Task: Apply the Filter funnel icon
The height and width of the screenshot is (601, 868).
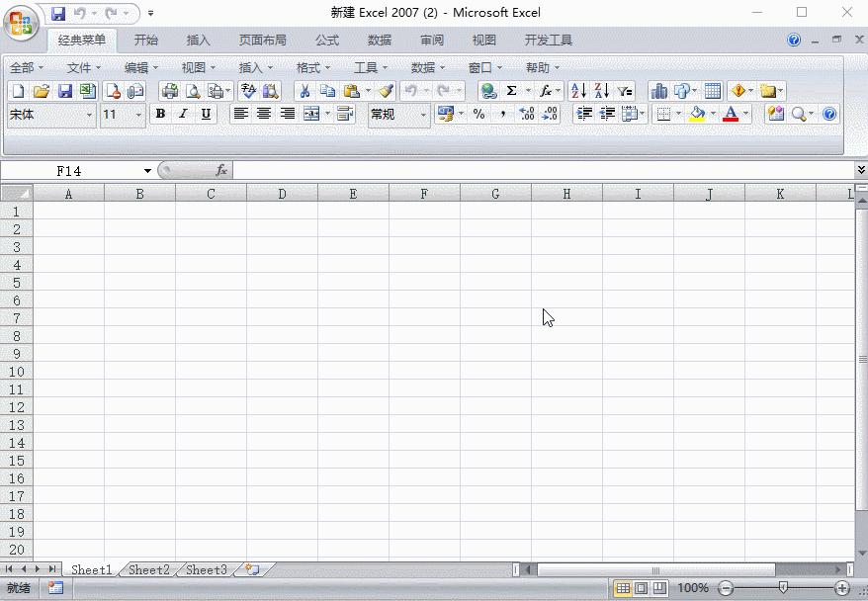Action: pyautogui.click(x=625, y=91)
